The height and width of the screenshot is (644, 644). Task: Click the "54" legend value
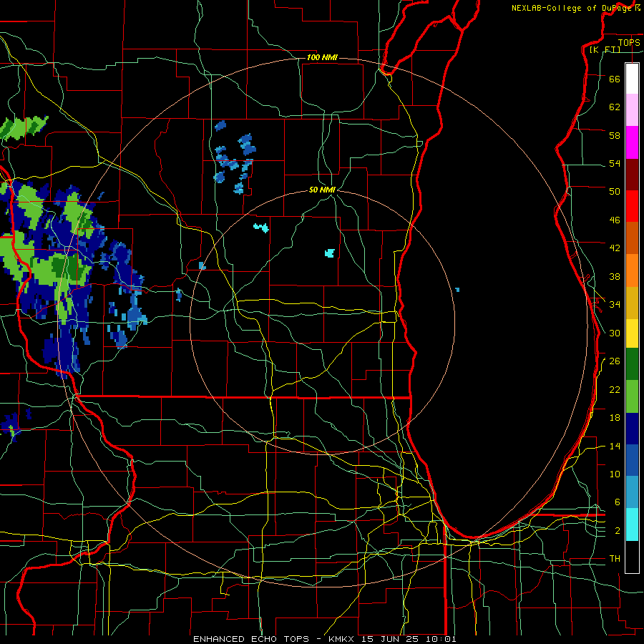point(615,163)
